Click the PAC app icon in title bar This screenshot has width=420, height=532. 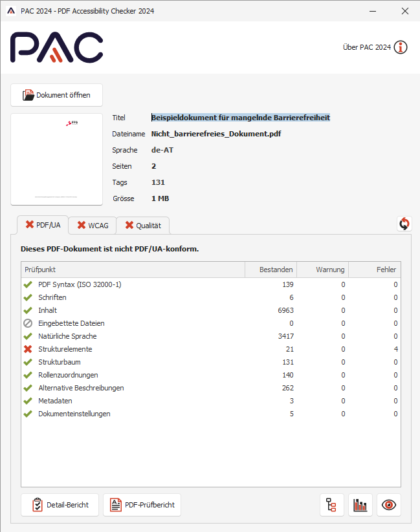tap(11, 11)
